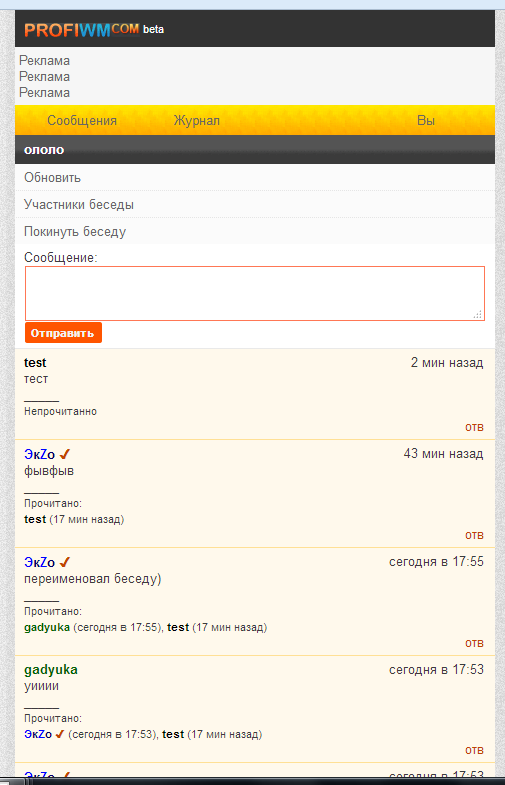Click the PROFIWM.COM logo

tap(82, 30)
